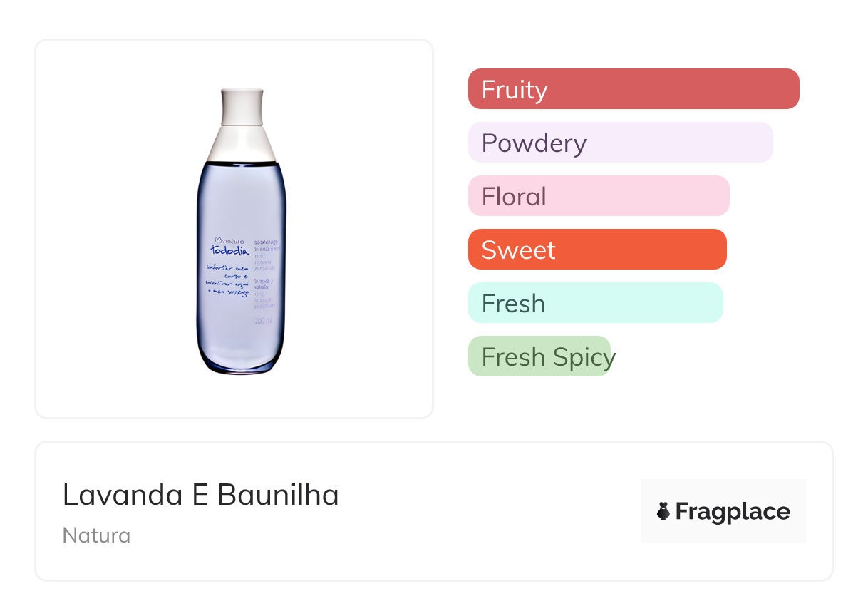Screen dimensions: 868x616
Task: Click the Natura brand name
Action: tap(96, 535)
